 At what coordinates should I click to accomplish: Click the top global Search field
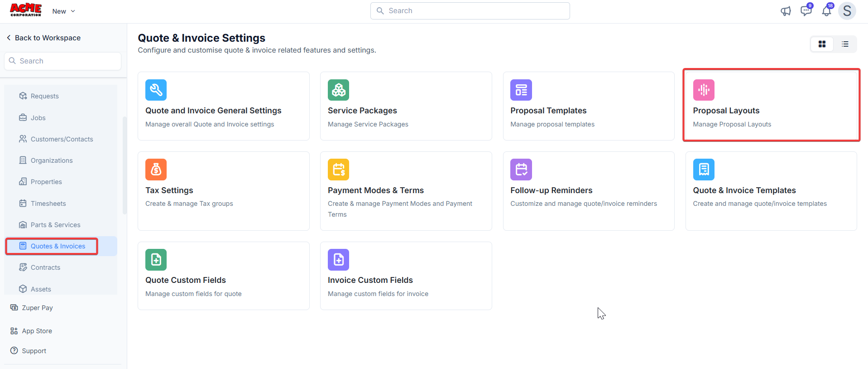point(470,11)
